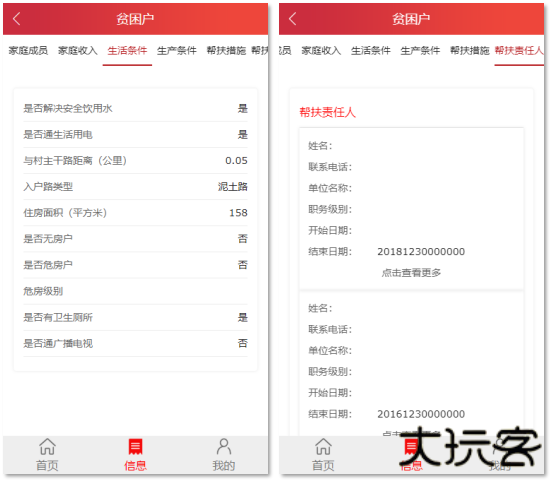Open 生活条件 tab on right screen
Viewport: 552px width, 482px height.
[371, 51]
